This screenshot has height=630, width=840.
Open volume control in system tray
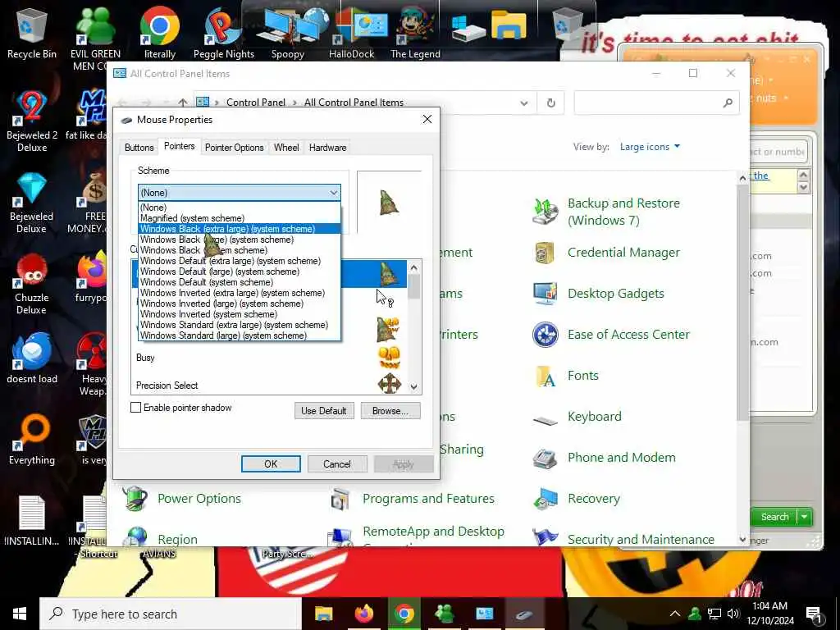(733, 614)
